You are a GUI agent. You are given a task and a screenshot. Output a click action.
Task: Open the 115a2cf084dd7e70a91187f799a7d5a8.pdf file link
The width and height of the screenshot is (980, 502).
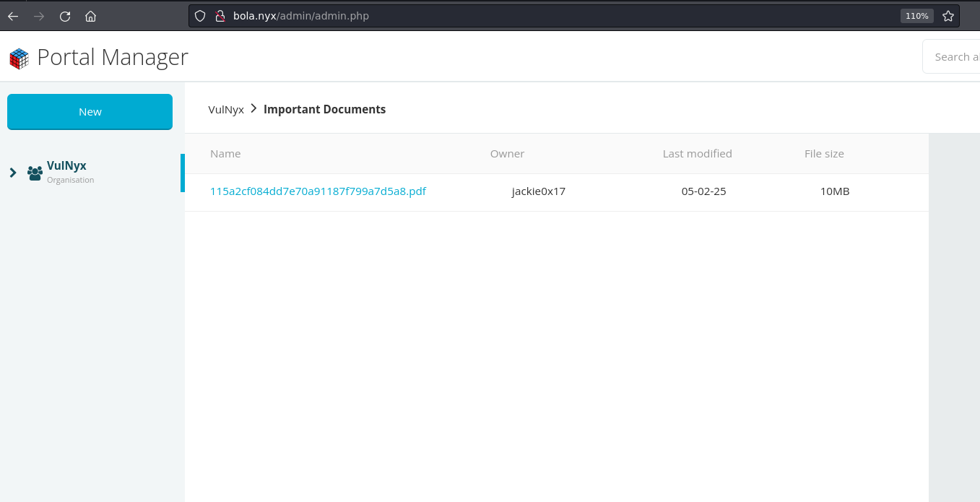(318, 191)
